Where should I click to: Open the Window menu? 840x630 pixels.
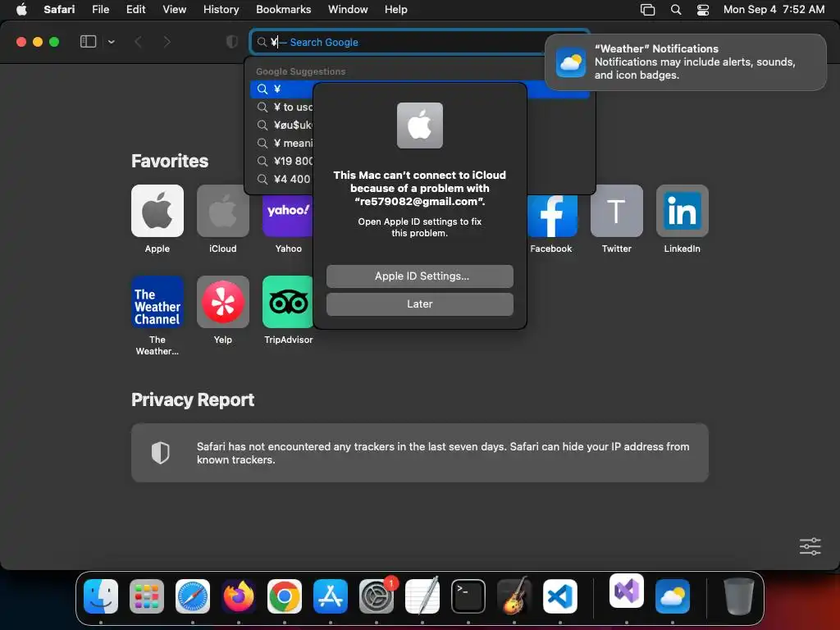pos(348,10)
